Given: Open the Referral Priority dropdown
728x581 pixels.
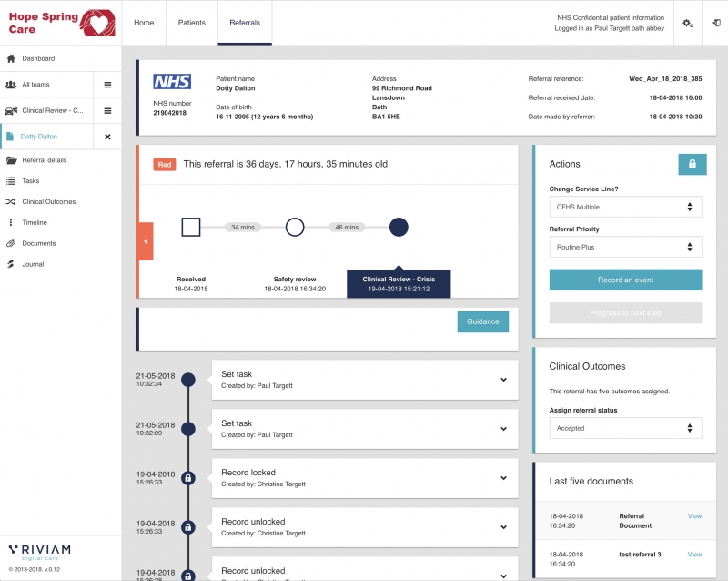Looking at the screenshot, I should point(625,247).
